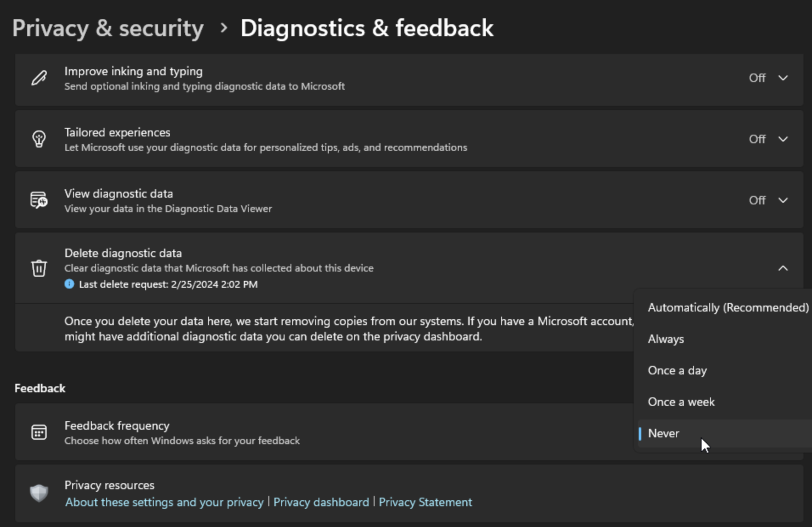Expand the Tailored experiences chevron

point(783,139)
